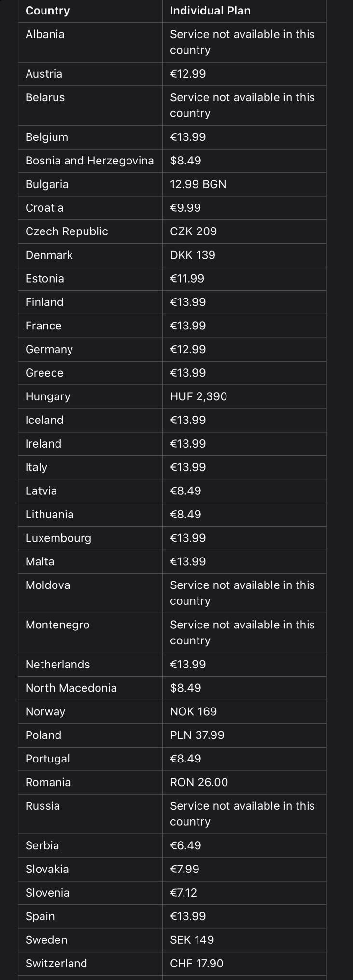Click the NOK 169 Norway price
The height and width of the screenshot is (980, 353).
[x=194, y=712]
